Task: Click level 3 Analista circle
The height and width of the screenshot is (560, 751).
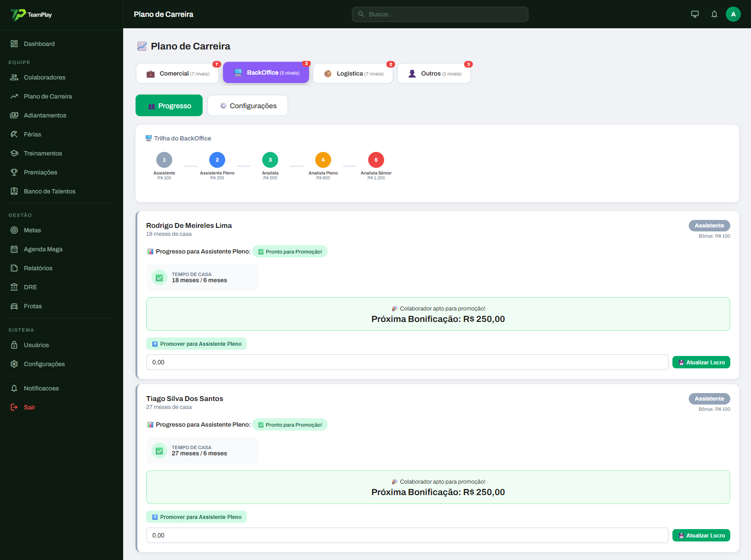Action: 270,160
